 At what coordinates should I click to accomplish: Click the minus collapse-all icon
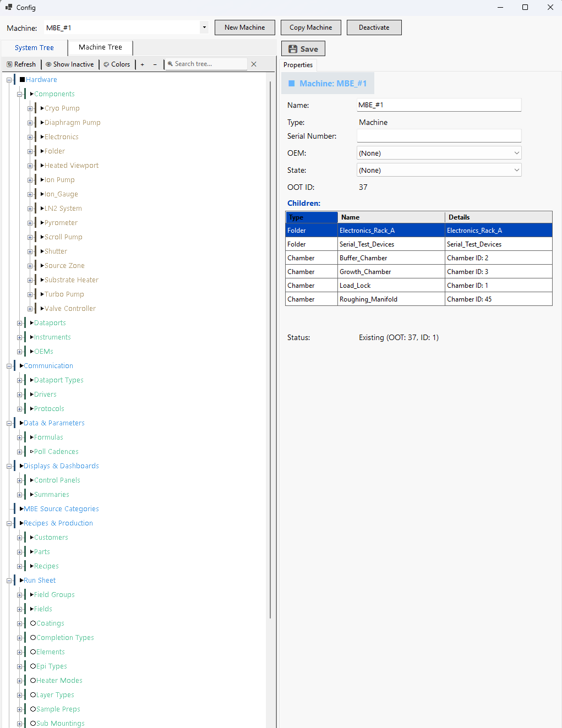pos(155,64)
